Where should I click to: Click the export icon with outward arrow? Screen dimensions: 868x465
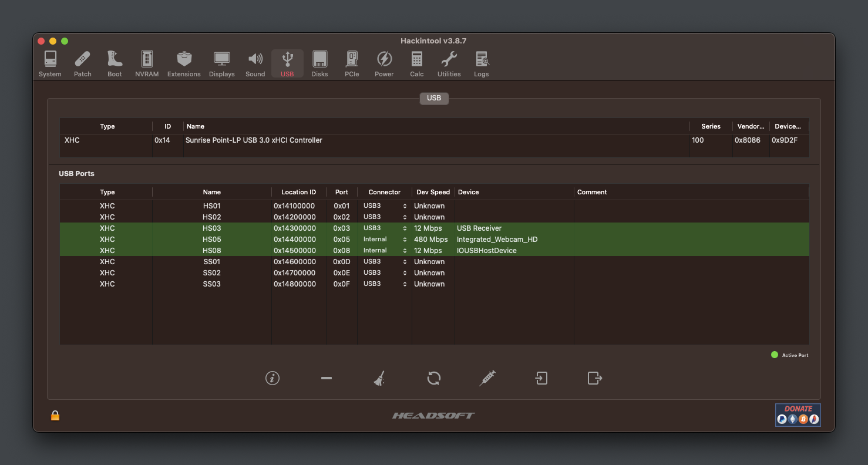click(595, 378)
